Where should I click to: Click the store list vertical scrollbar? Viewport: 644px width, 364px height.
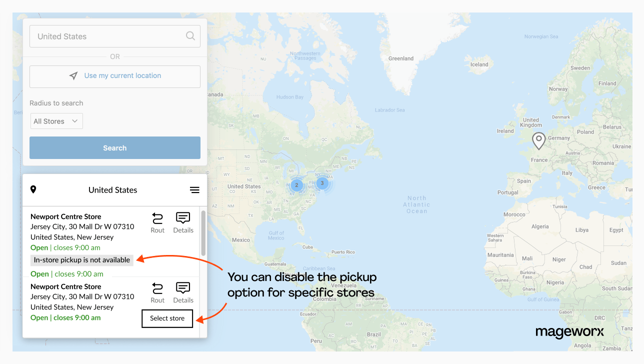pyautogui.click(x=203, y=232)
